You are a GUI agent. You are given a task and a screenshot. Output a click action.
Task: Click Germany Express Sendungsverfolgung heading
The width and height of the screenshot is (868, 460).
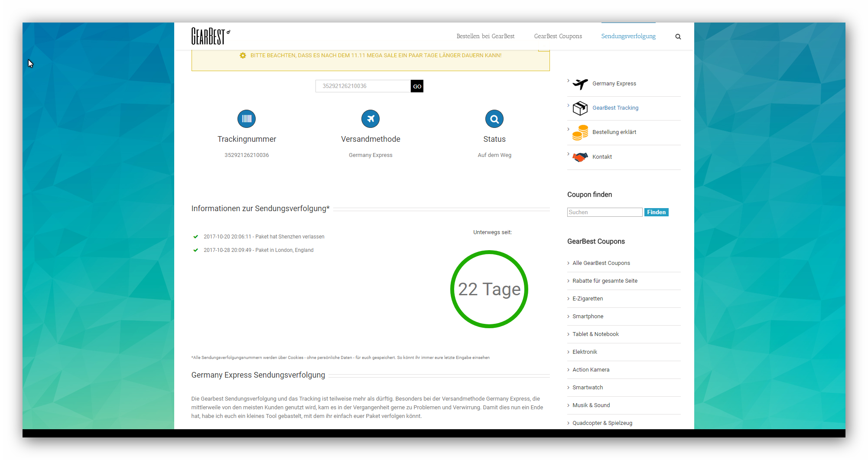coord(258,375)
